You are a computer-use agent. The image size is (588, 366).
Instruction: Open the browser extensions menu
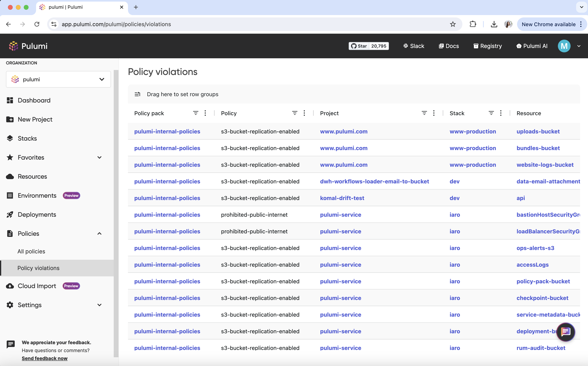(473, 24)
